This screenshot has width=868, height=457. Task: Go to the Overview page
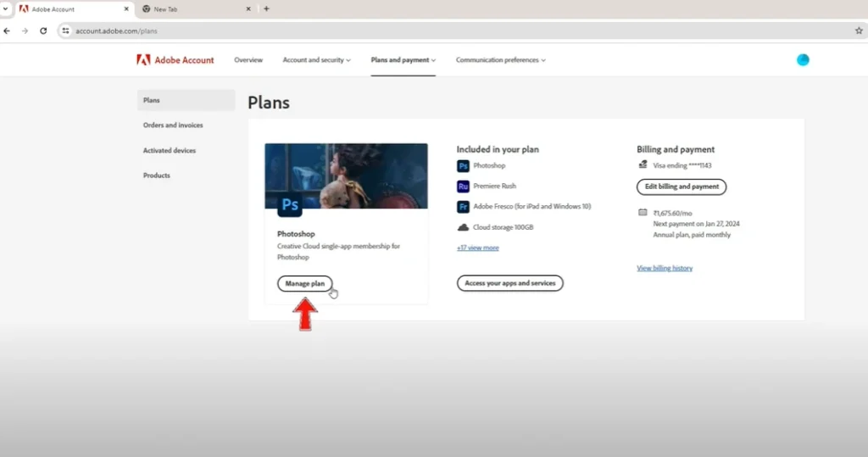click(x=248, y=60)
